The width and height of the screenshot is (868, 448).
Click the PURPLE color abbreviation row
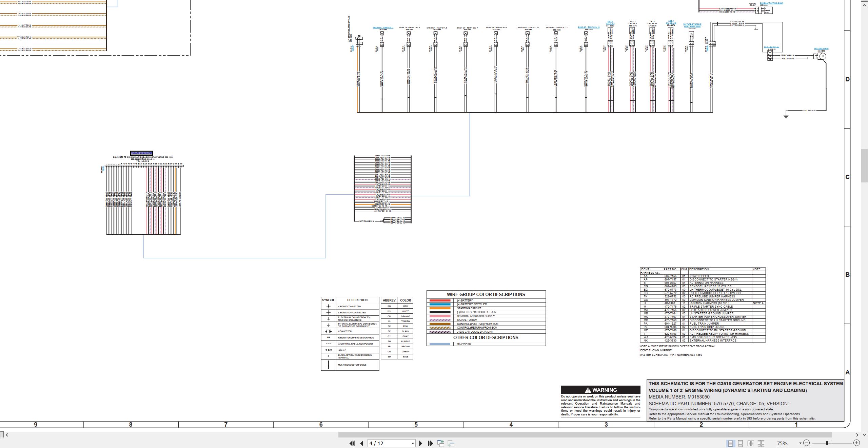tap(397, 341)
